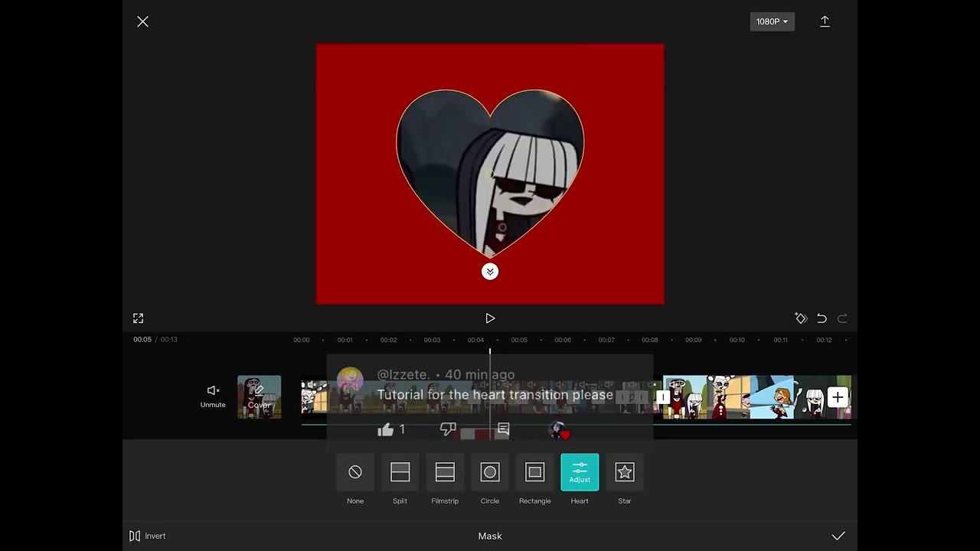Click the timeline playhead

(x=490, y=394)
